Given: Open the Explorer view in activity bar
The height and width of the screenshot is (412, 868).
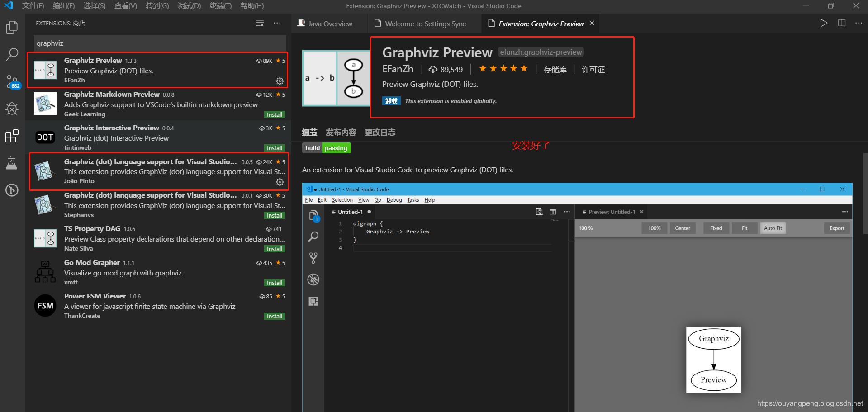Looking at the screenshot, I should 12,27.
